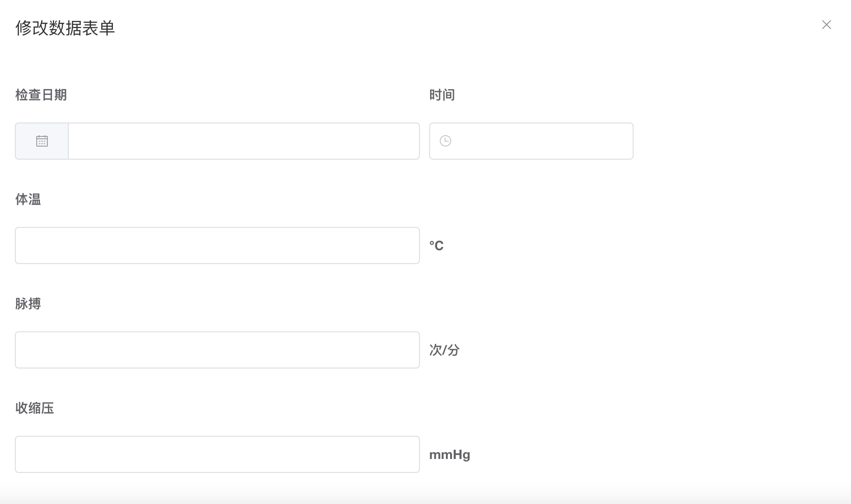Click the mmHg unit label
851x504 pixels.
point(449,454)
